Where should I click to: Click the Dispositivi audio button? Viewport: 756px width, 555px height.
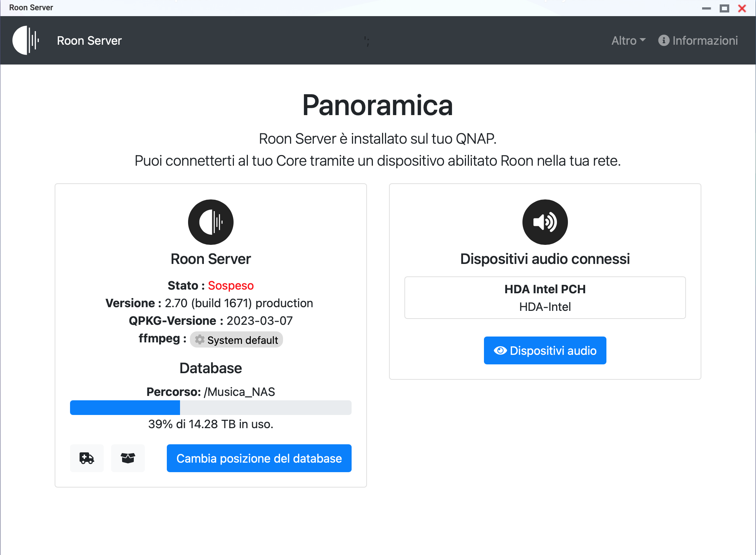pos(545,350)
